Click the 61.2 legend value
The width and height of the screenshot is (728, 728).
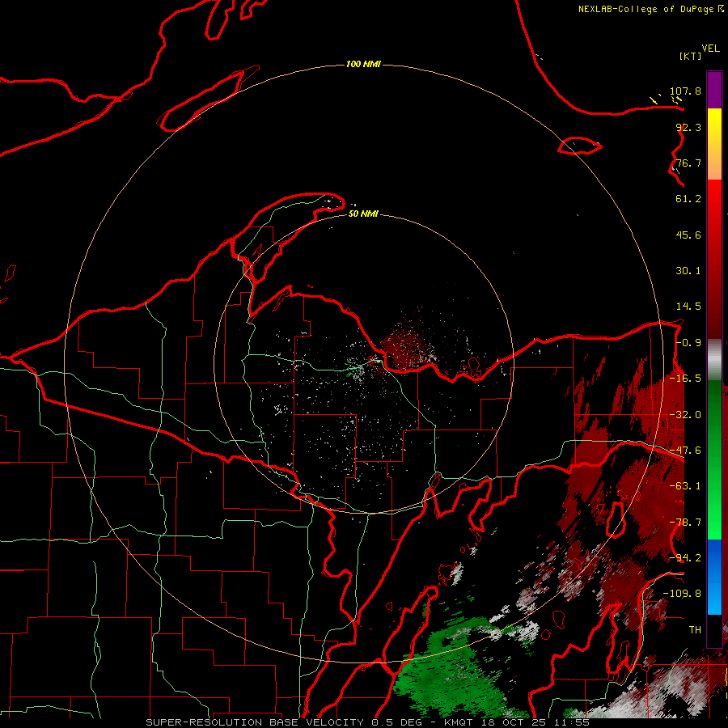[688, 199]
